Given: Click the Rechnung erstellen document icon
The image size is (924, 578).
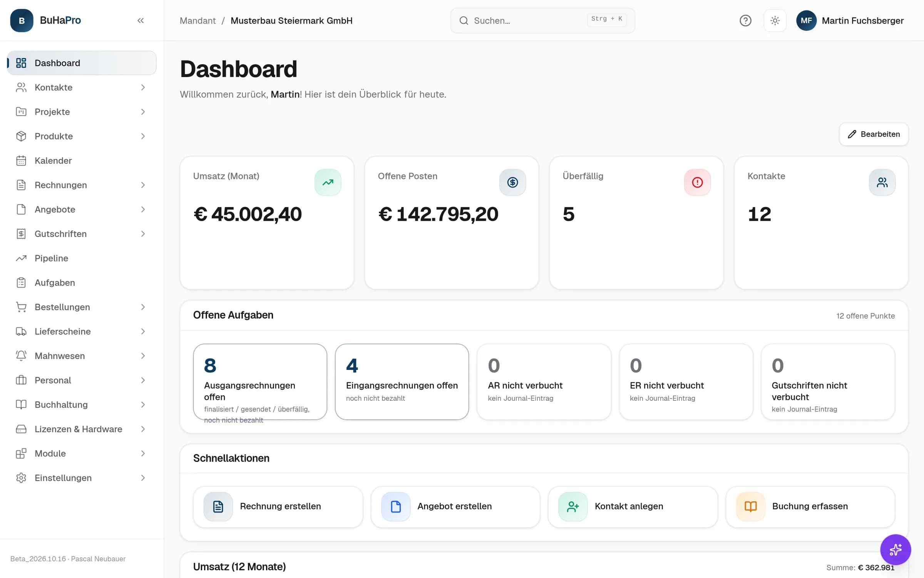Looking at the screenshot, I should (x=218, y=506).
